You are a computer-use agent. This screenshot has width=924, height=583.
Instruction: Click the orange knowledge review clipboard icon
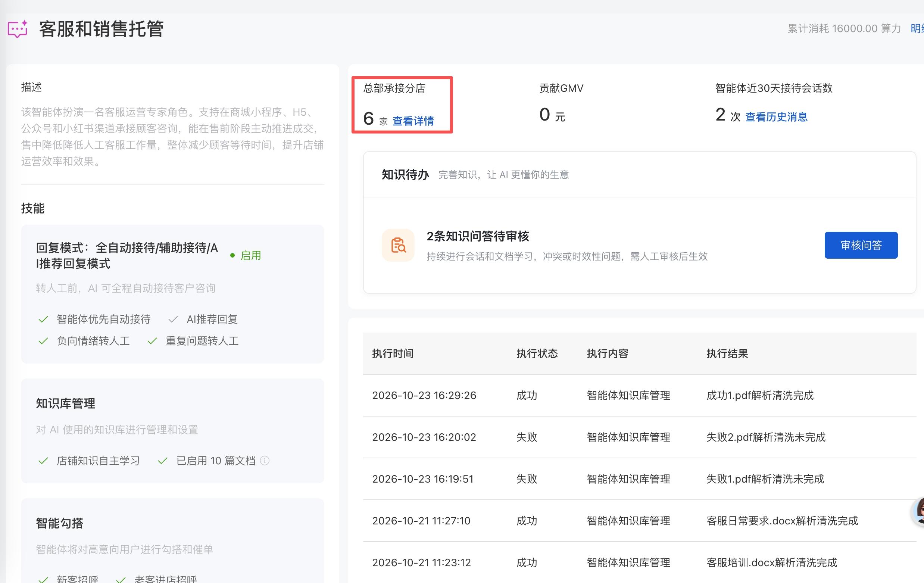pyautogui.click(x=398, y=245)
